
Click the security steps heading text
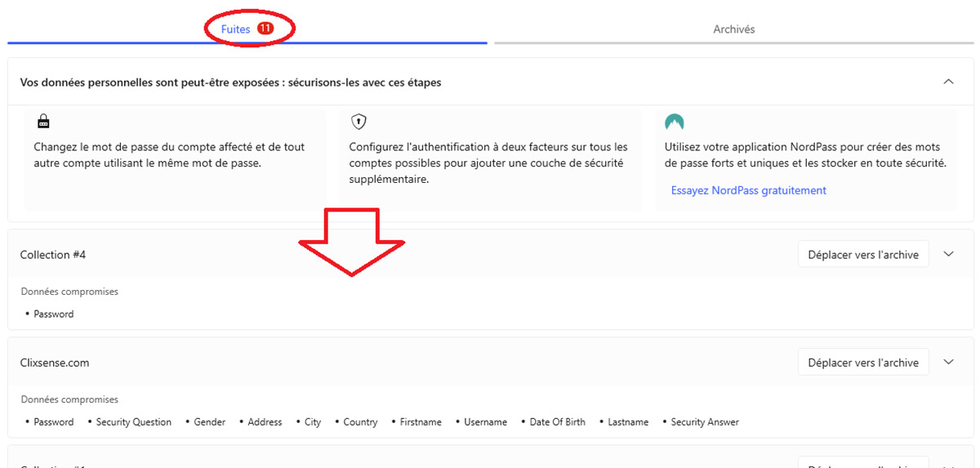click(231, 82)
